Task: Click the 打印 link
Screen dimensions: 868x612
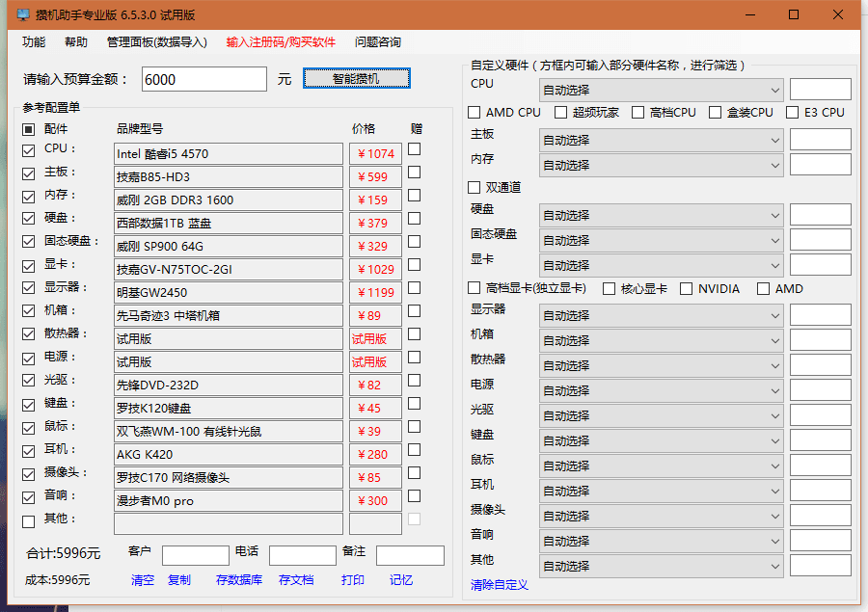Action: coord(353,580)
